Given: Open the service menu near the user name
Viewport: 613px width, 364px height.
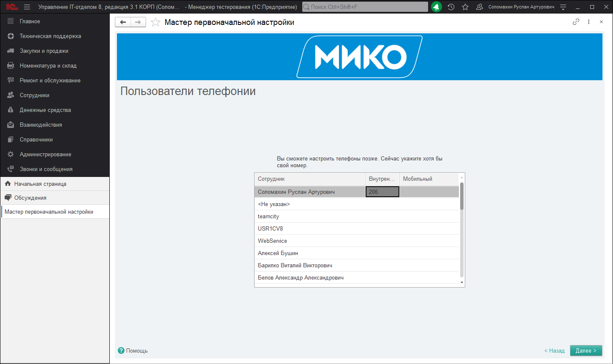Looking at the screenshot, I should click(x=564, y=7).
